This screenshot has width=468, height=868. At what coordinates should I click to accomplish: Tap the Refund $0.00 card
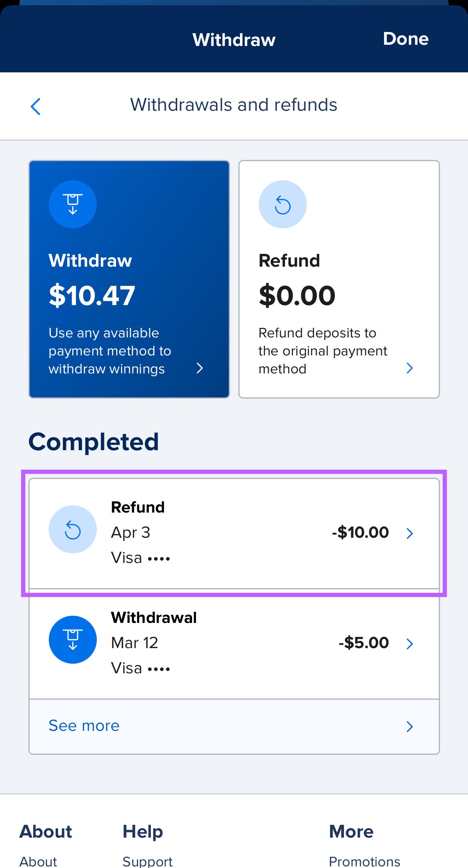coord(339,278)
